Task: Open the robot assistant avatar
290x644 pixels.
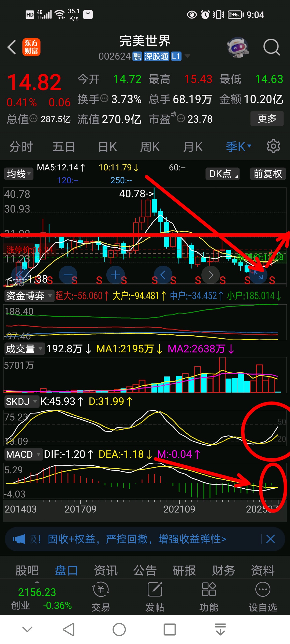Action: point(238,47)
